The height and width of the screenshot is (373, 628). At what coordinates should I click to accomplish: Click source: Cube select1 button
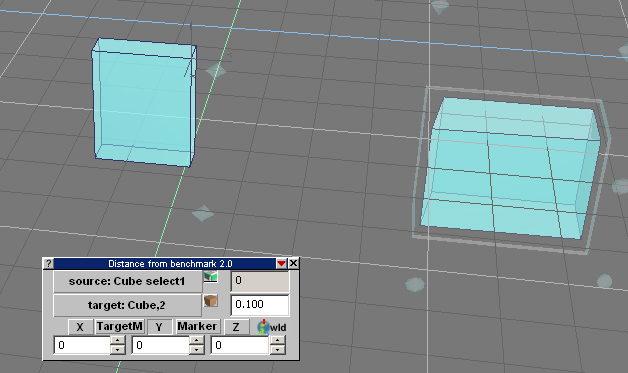pyautogui.click(x=127, y=282)
